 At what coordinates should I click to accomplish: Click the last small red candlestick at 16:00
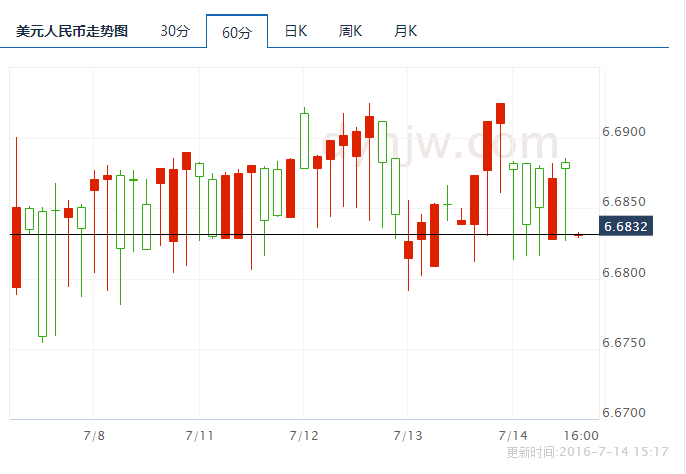pyautogui.click(x=578, y=235)
